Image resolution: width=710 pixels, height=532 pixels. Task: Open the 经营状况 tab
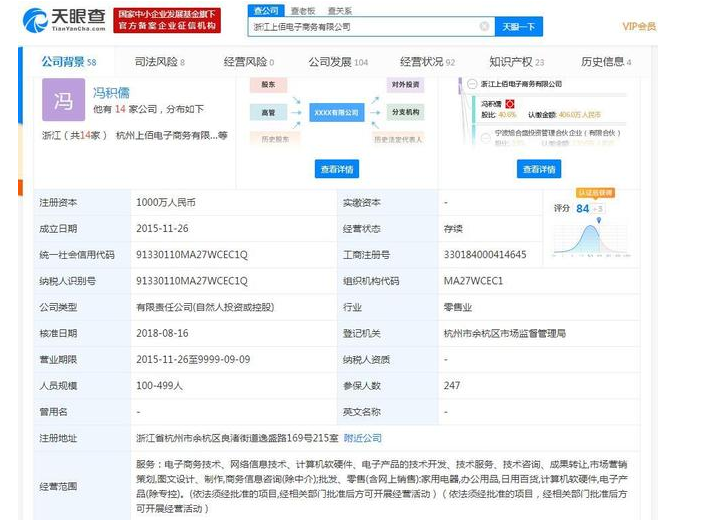(427, 62)
